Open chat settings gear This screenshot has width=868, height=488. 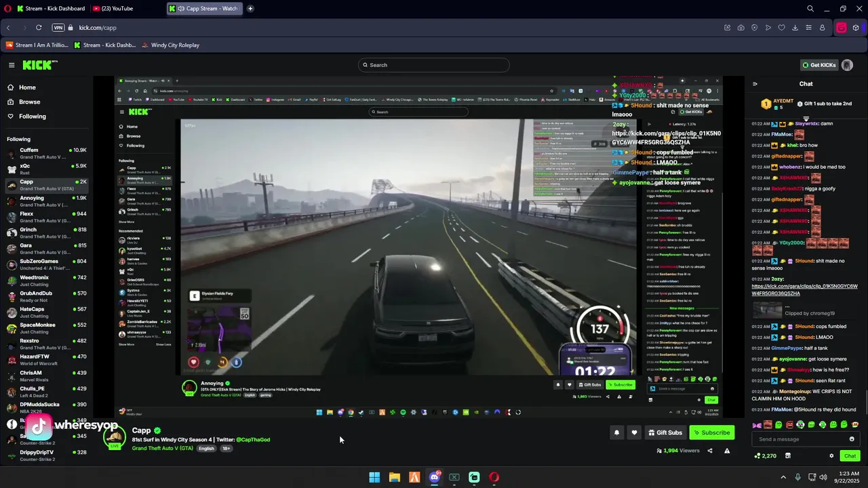coord(831,456)
